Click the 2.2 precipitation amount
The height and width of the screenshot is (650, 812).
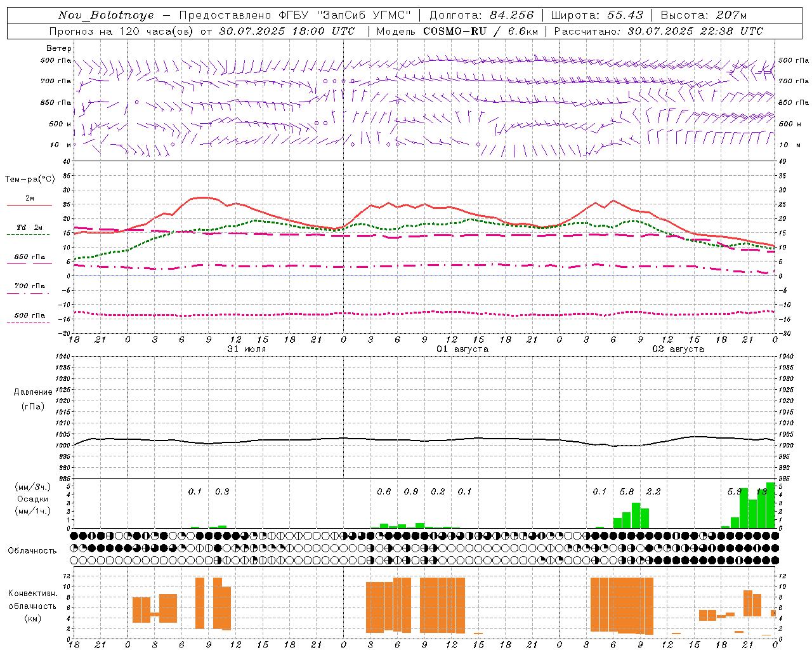pos(653,492)
